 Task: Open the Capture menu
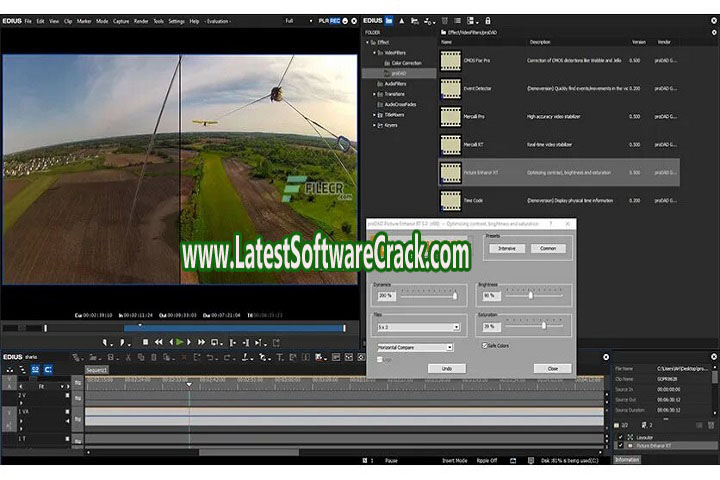[121, 20]
